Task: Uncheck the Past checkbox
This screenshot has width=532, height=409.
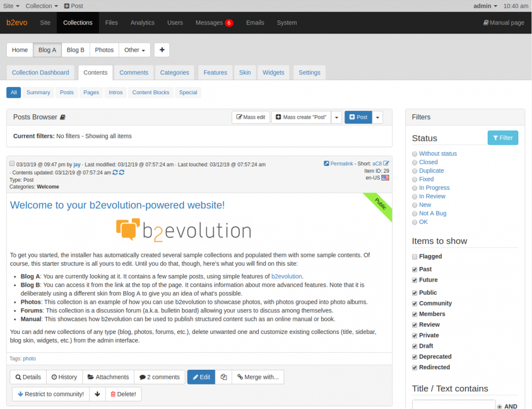Action: pyautogui.click(x=414, y=270)
